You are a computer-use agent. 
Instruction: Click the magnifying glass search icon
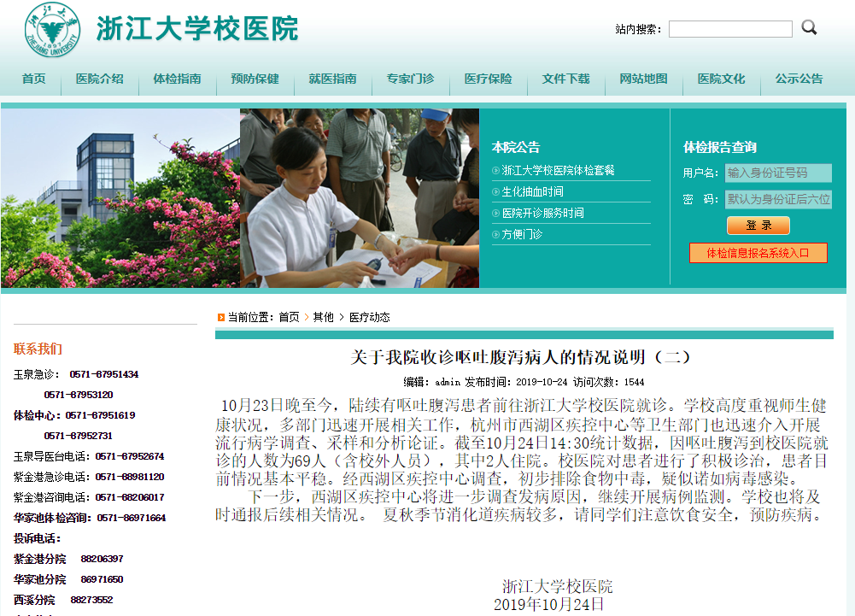click(x=809, y=27)
